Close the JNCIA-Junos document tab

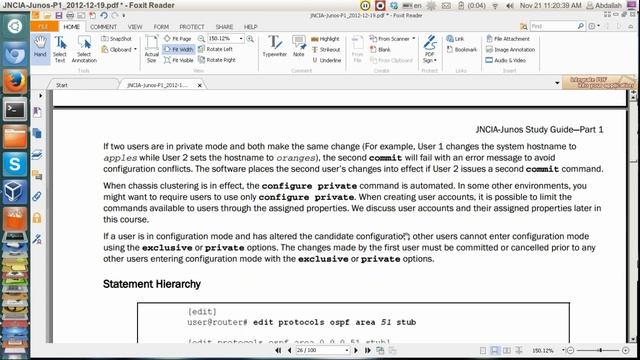(x=200, y=85)
